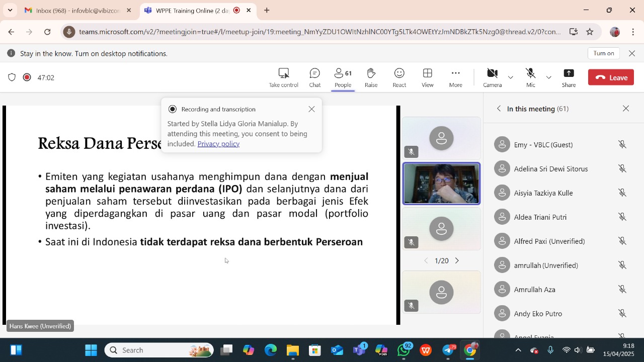Screen dimensions: 644x362
Task: Expand the Camera options dropdown arrow
Action: pyautogui.click(x=511, y=77)
